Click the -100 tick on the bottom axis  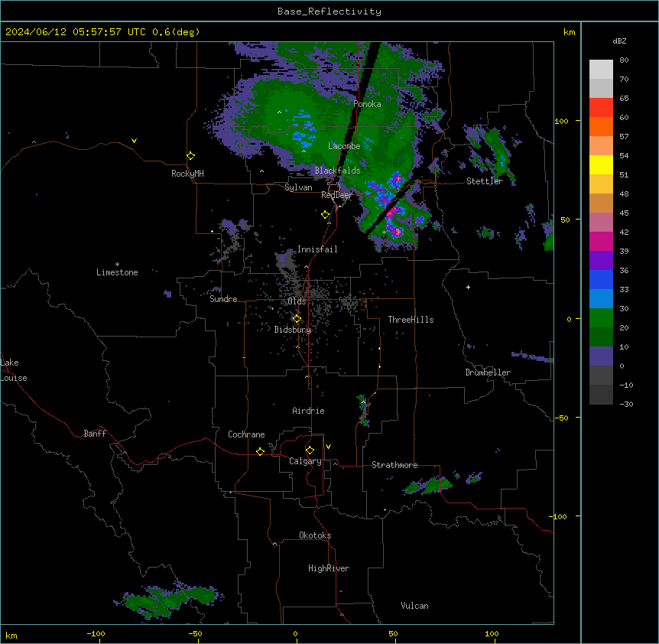tap(96, 634)
